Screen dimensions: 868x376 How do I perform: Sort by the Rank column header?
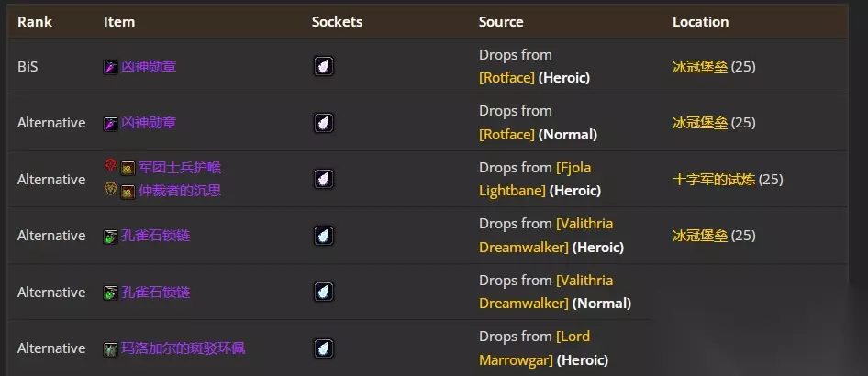(35, 22)
